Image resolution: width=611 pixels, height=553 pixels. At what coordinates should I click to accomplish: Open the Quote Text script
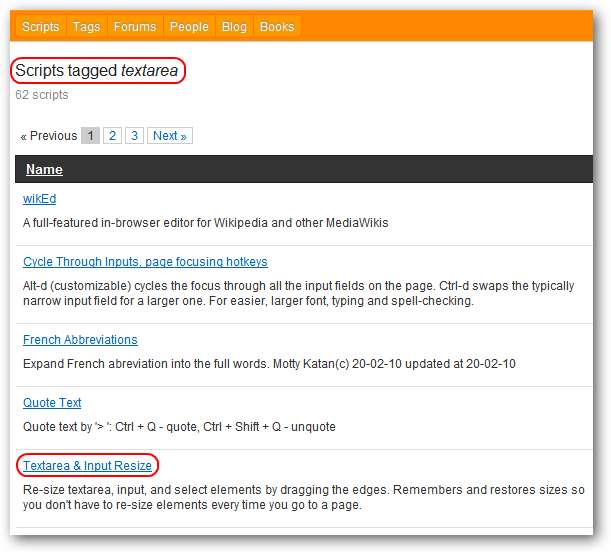[x=52, y=403]
